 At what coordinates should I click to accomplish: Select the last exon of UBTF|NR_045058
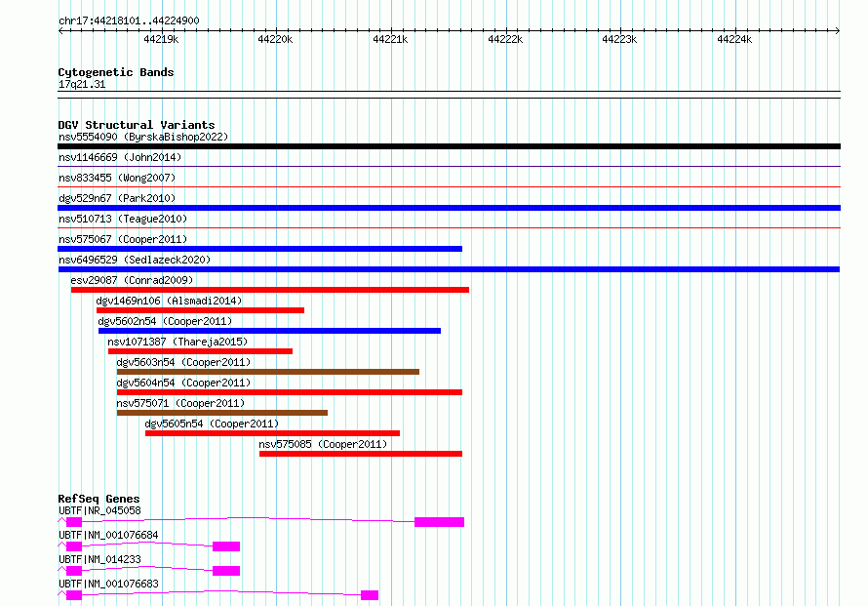440,522
